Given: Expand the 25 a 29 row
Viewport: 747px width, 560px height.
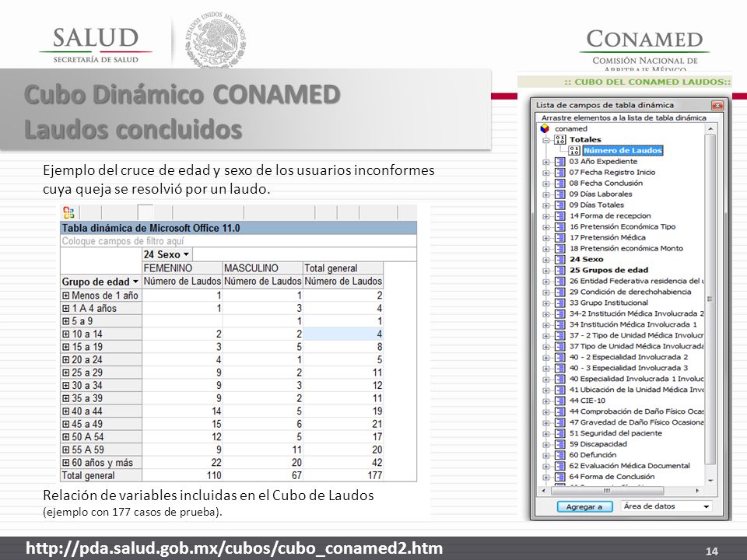Looking at the screenshot, I should click(x=65, y=373).
